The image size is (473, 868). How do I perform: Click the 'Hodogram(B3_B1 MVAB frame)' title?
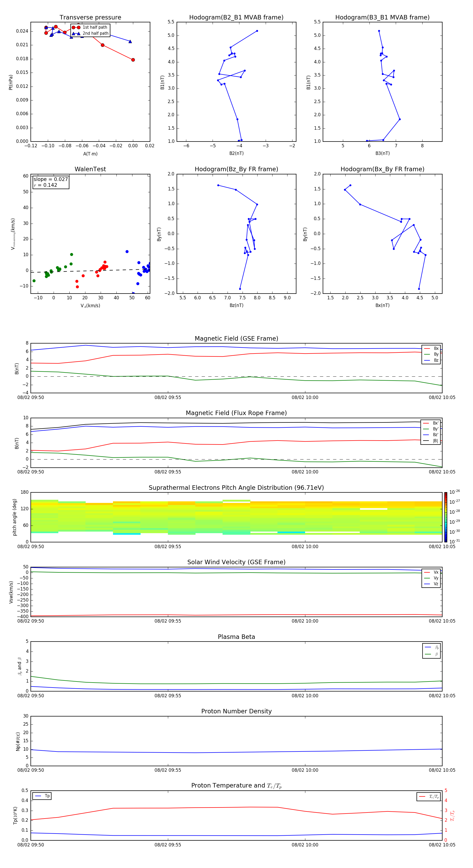tap(382, 18)
